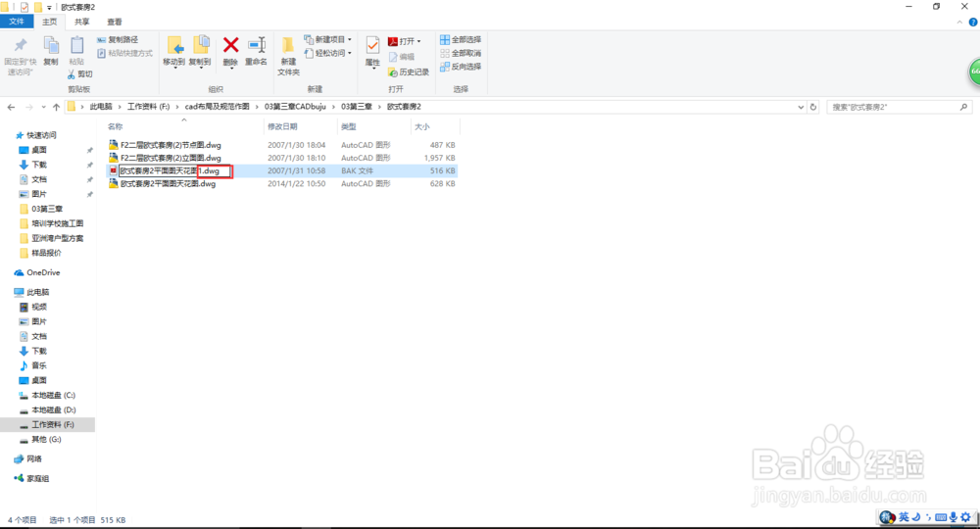Expand address bar history dropdown
This screenshot has width=980, height=529.
tap(801, 107)
